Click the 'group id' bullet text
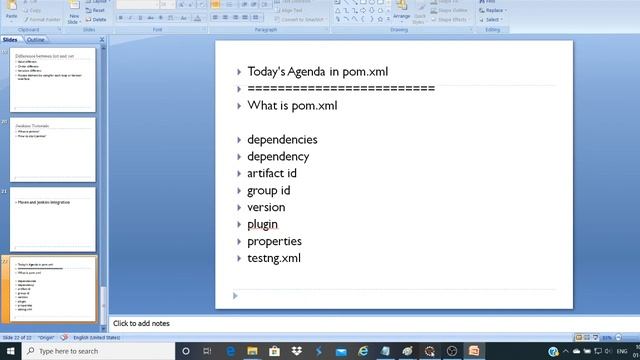Screen dimensions: 640x360 [269, 191]
